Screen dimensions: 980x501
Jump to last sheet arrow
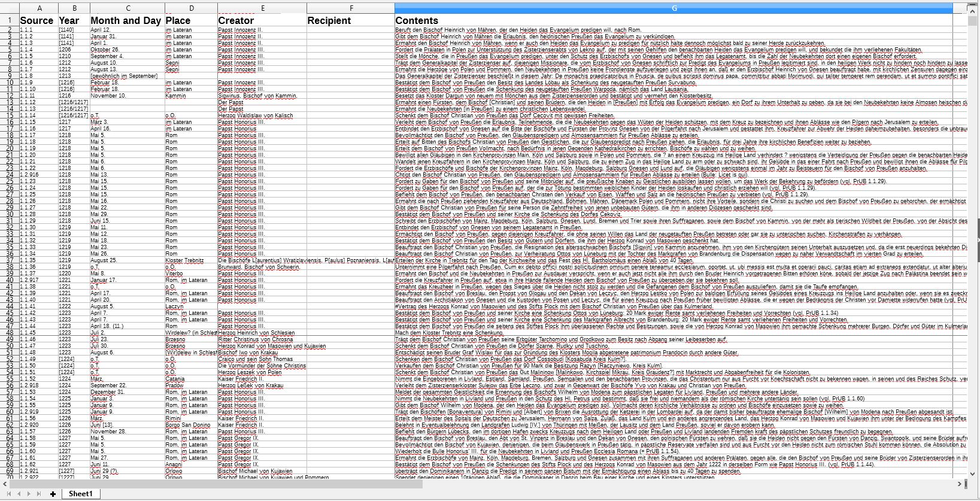point(38,494)
